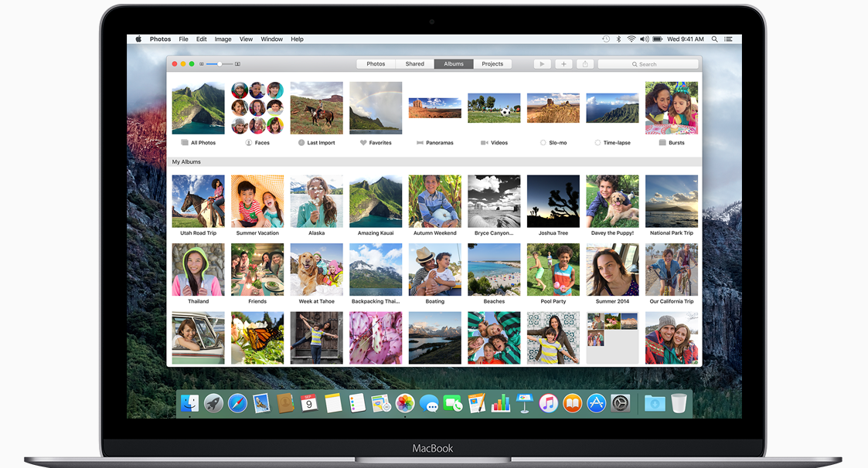Open Keynote podium icon in dock

524,403
